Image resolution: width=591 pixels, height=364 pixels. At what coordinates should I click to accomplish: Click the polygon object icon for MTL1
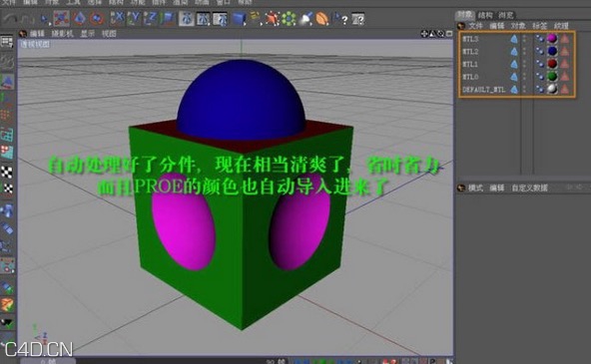click(x=514, y=64)
